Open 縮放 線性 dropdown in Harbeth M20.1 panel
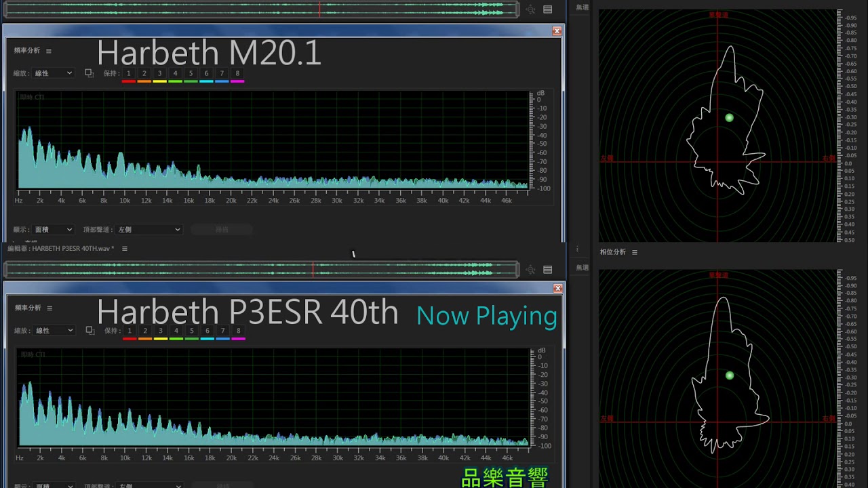 point(53,73)
